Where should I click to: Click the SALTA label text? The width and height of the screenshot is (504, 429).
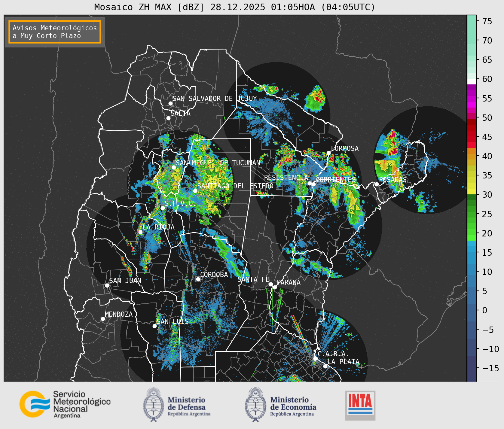point(181,114)
